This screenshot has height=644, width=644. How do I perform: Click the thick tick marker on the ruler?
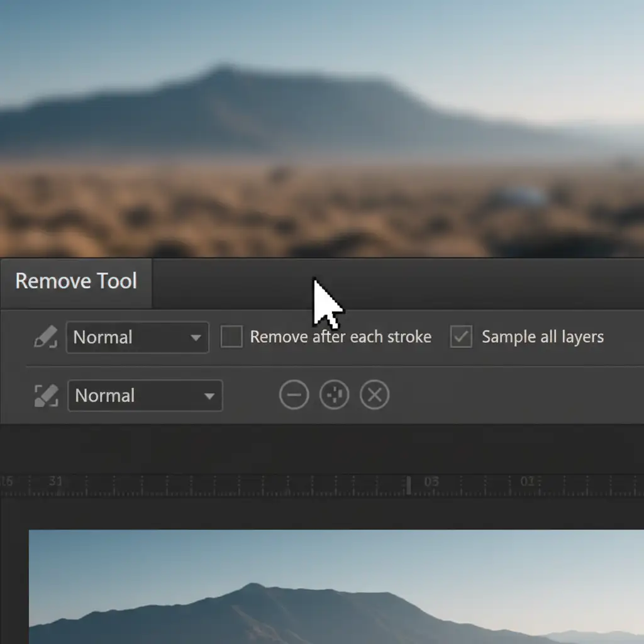(409, 485)
